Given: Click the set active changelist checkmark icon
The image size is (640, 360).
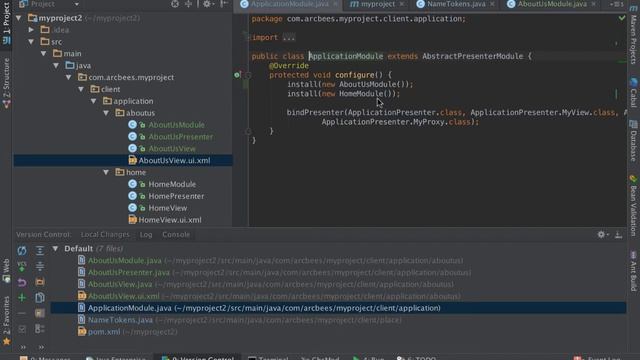Looking at the screenshot, I should (x=22, y=329).
